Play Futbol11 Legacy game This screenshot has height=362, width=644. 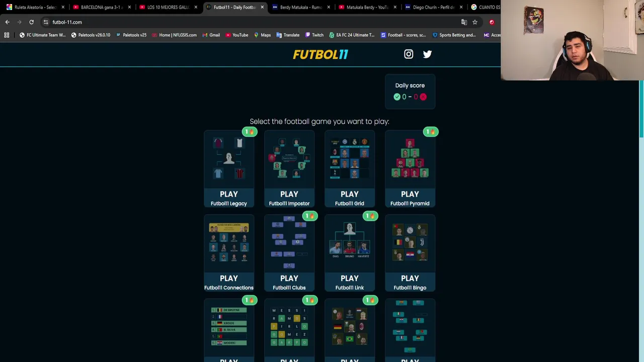(x=229, y=198)
